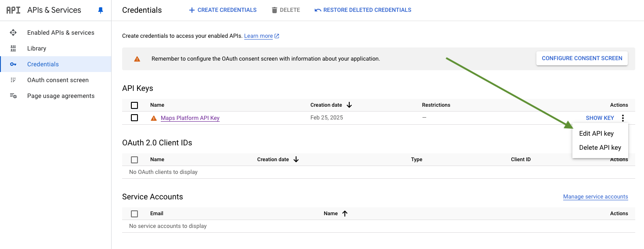Select all API keys header checkbox

click(134, 105)
